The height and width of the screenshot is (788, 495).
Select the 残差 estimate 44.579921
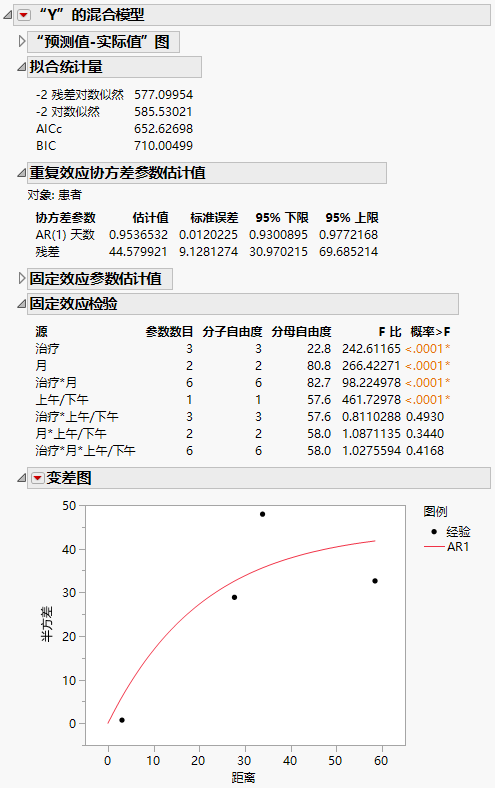[138, 252]
